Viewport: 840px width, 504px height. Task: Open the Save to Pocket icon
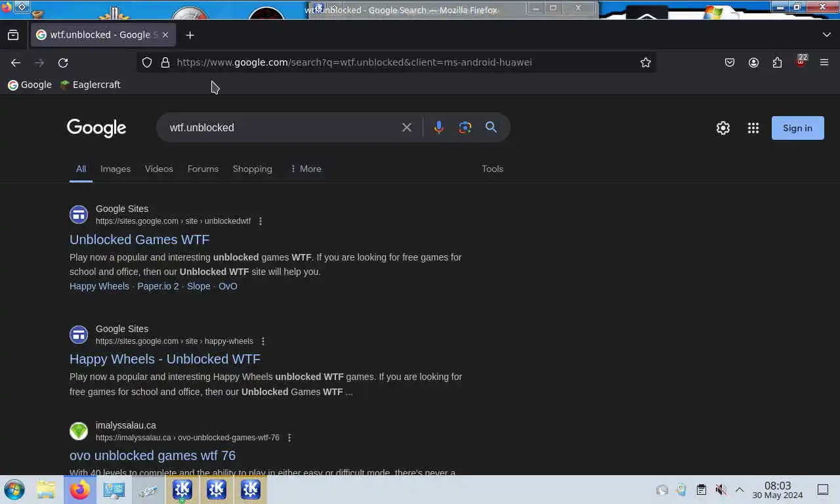730,62
